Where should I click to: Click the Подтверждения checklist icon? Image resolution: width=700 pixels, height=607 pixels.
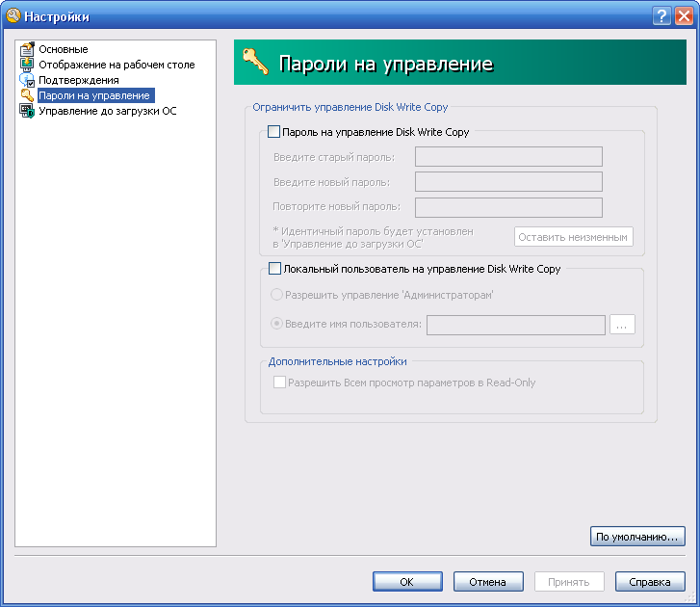click(x=27, y=80)
